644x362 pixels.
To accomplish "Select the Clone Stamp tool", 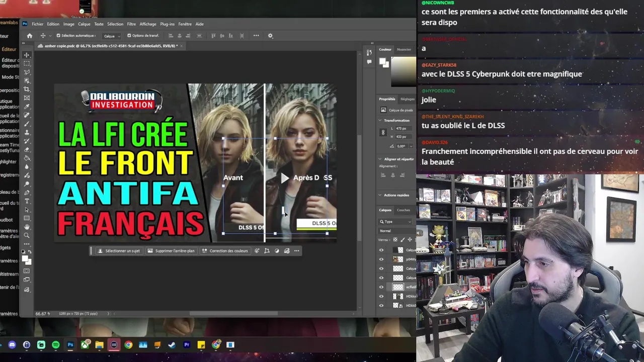I will pyautogui.click(x=27, y=132).
